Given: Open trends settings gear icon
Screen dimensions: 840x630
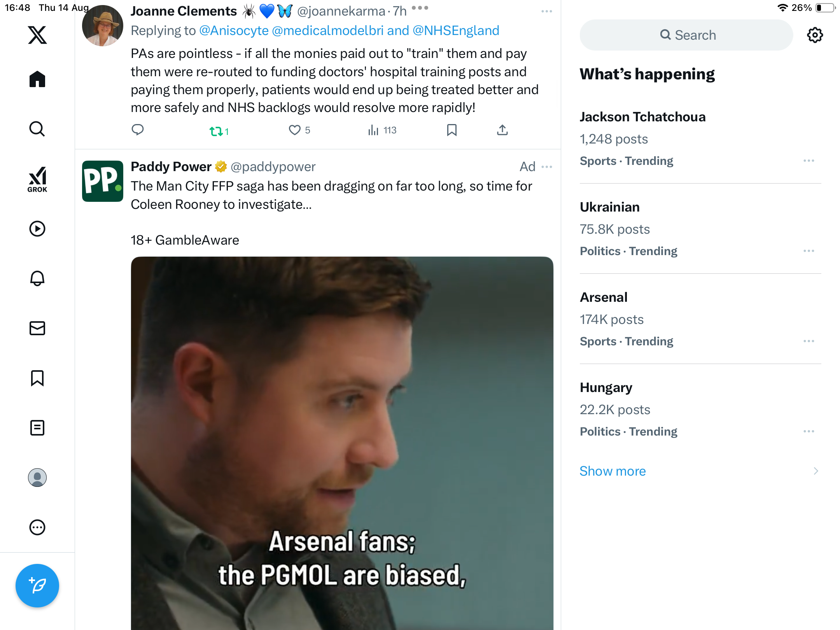Looking at the screenshot, I should tap(815, 35).
